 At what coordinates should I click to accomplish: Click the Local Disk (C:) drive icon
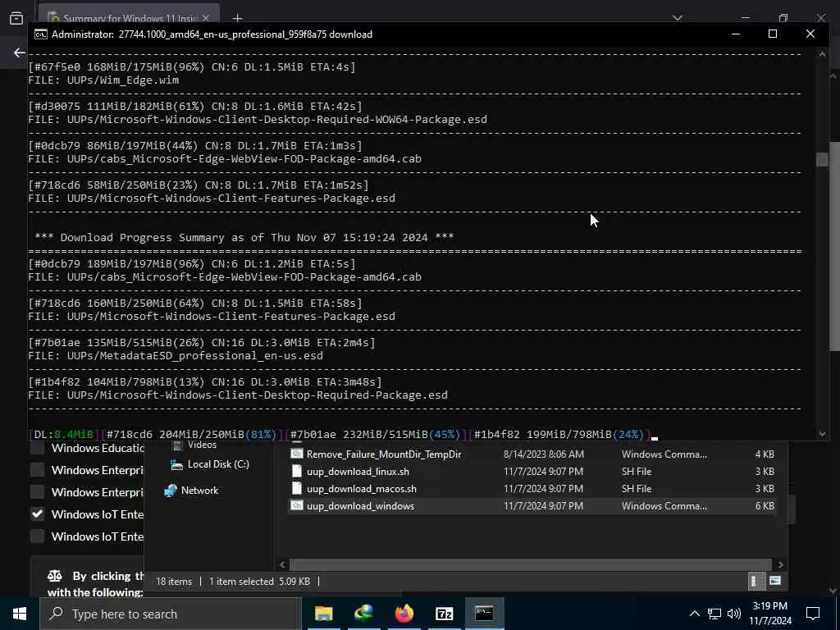pyautogui.click(x=177, y=464)
